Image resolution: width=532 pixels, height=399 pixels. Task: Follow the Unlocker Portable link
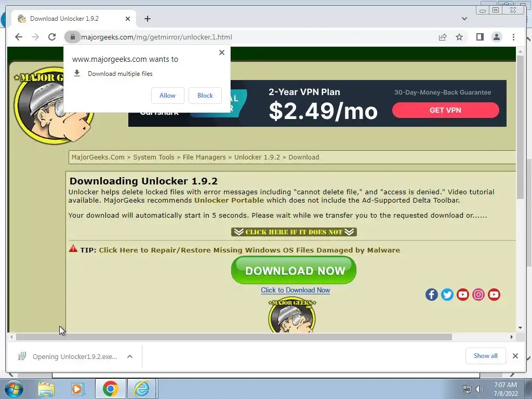coord(229,200)
